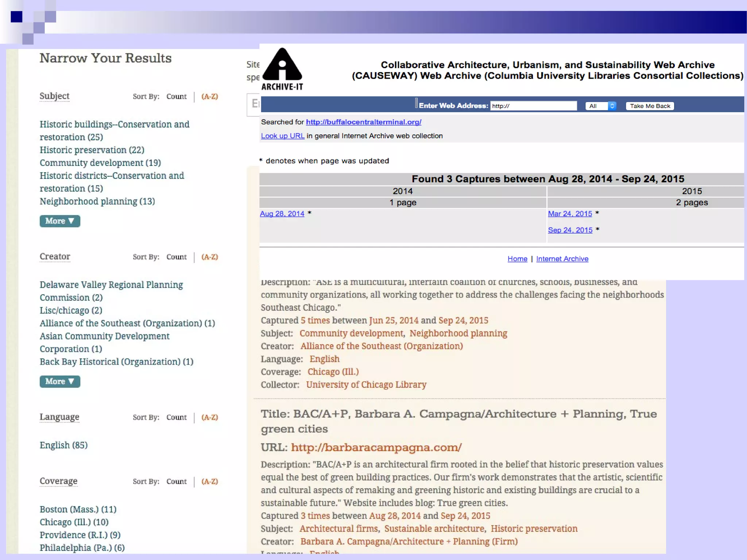This screenshot has height=560, width=747.
Task: Open the buffalocentralterminal.org searched link
Action: (x=363, y=122)
